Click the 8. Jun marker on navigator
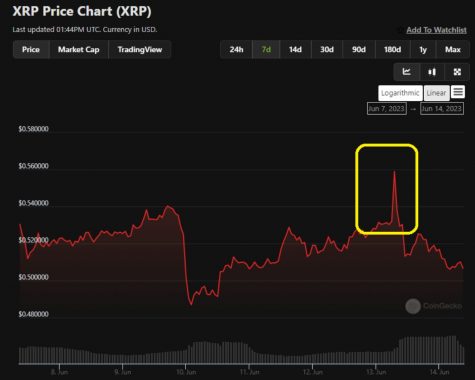This screenshot has width=475, height=380. coord(59,372)
